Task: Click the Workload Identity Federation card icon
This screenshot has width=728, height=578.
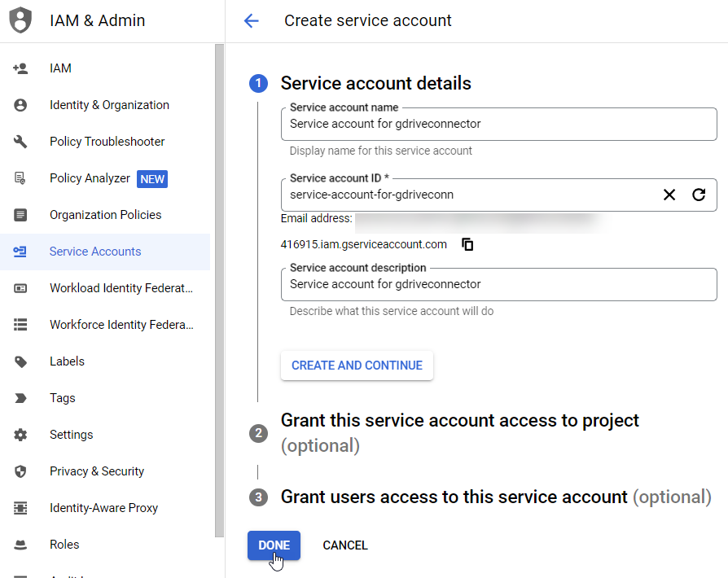Action: coord(20,288)
